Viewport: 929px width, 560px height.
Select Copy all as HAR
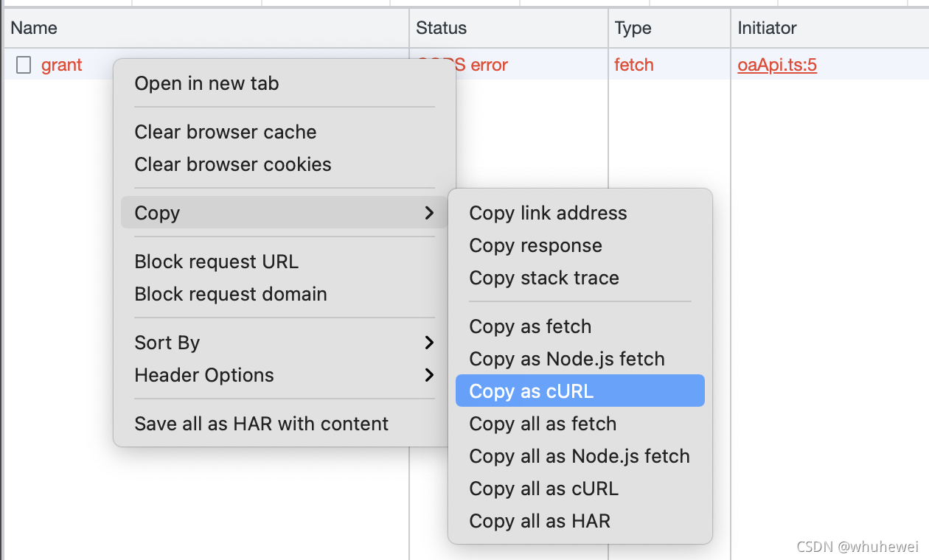tap(540, 521)
